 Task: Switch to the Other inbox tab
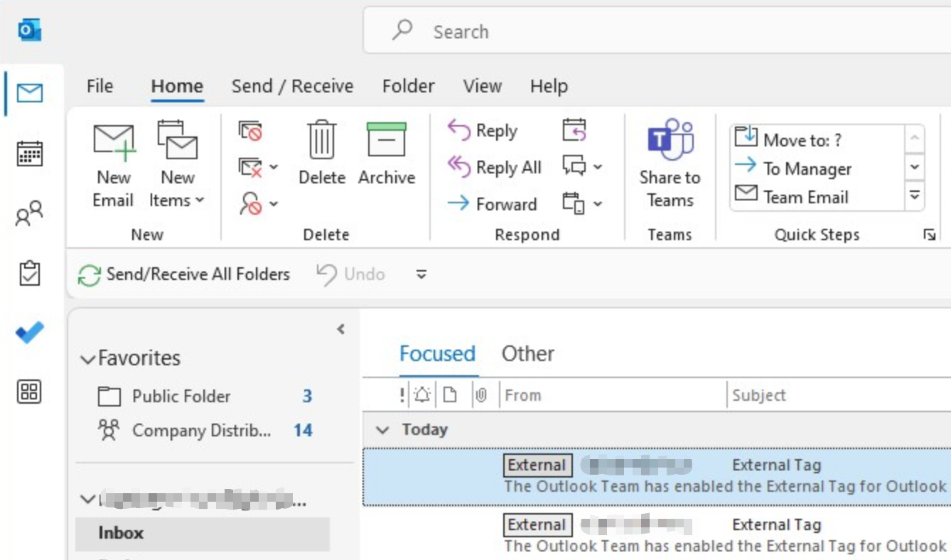[527, 354]
